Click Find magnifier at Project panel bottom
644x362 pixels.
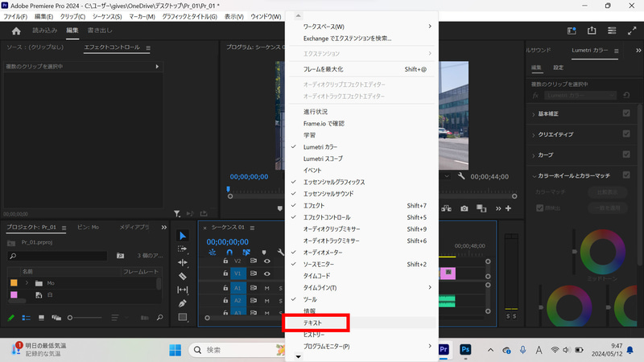pos(159,317)
